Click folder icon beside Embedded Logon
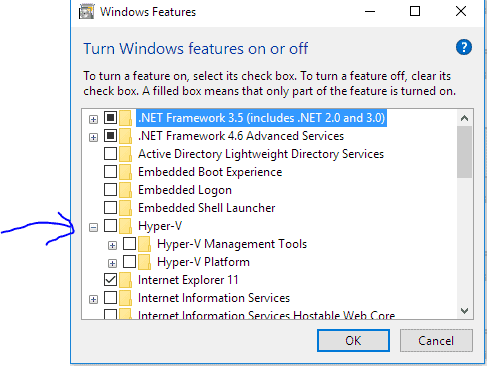The width and height of the screenshot is (487, 366). point(126,190)
